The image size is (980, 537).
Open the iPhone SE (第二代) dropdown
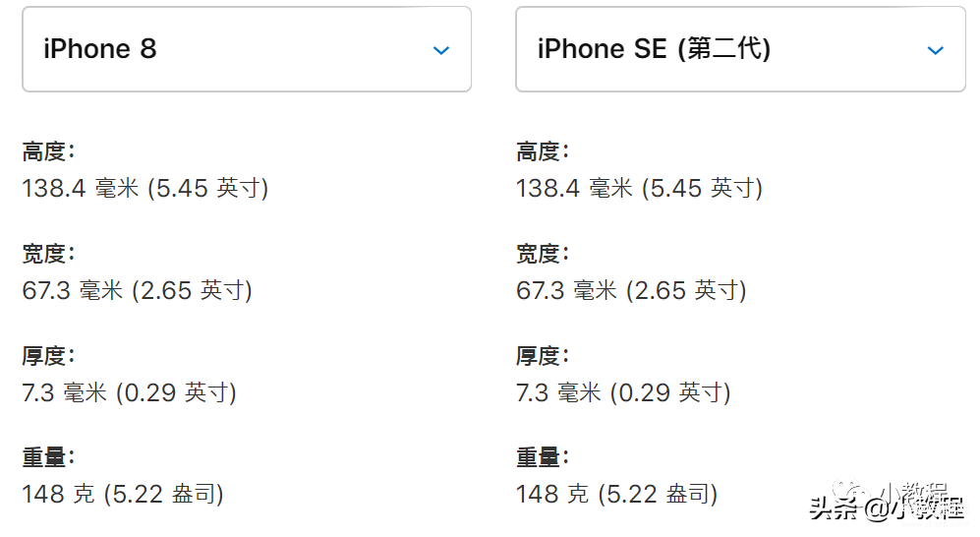740,49
